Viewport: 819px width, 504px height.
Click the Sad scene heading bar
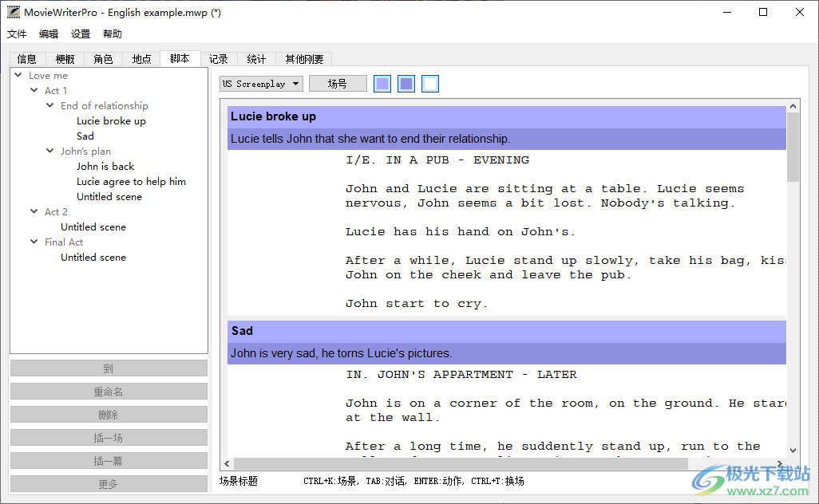pyautogui.click(x=507, y=331)
